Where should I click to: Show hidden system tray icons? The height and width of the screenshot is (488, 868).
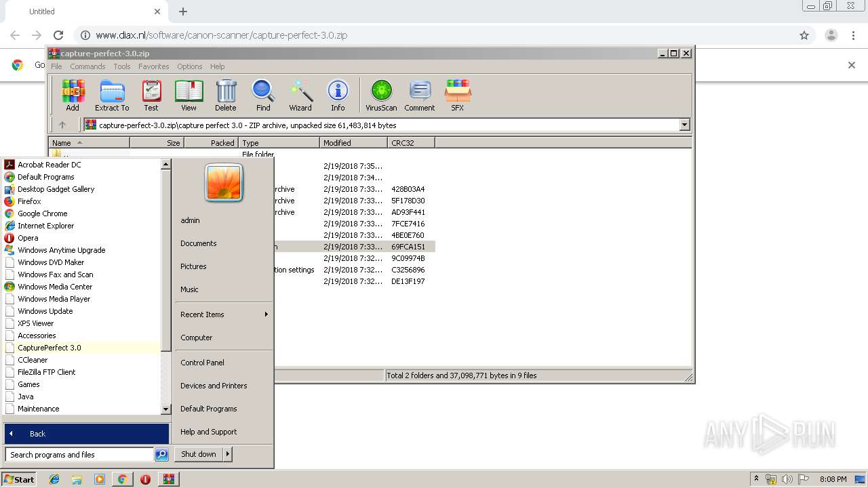pos(757,479)
